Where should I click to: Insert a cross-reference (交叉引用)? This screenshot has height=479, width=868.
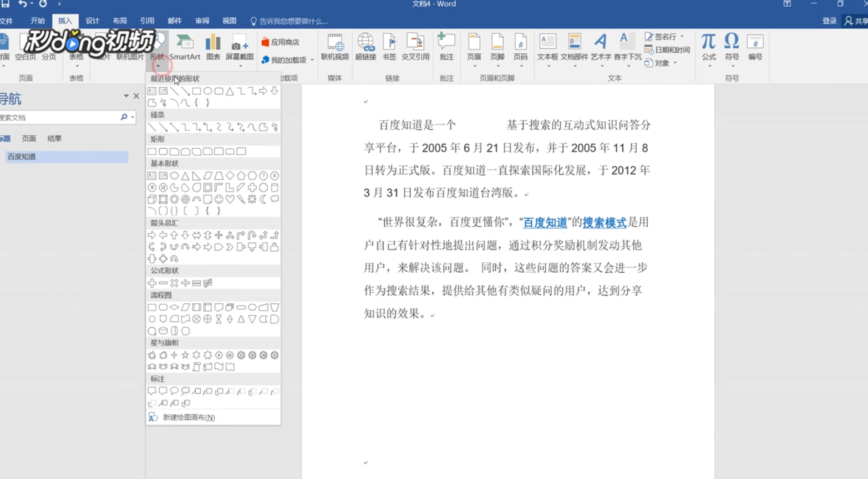(x=415, y=47)
